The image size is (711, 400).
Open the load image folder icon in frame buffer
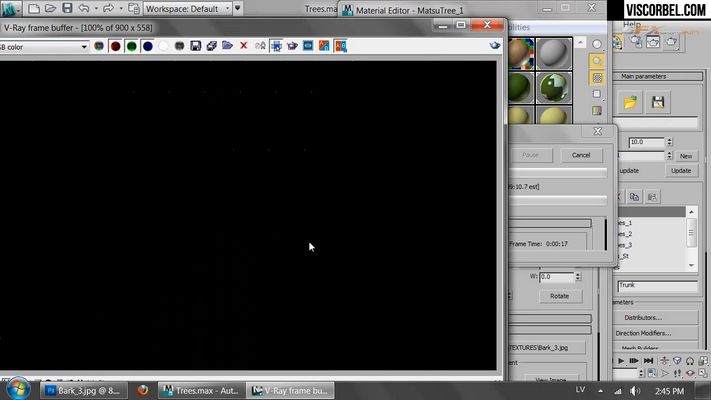pos(227,46)
